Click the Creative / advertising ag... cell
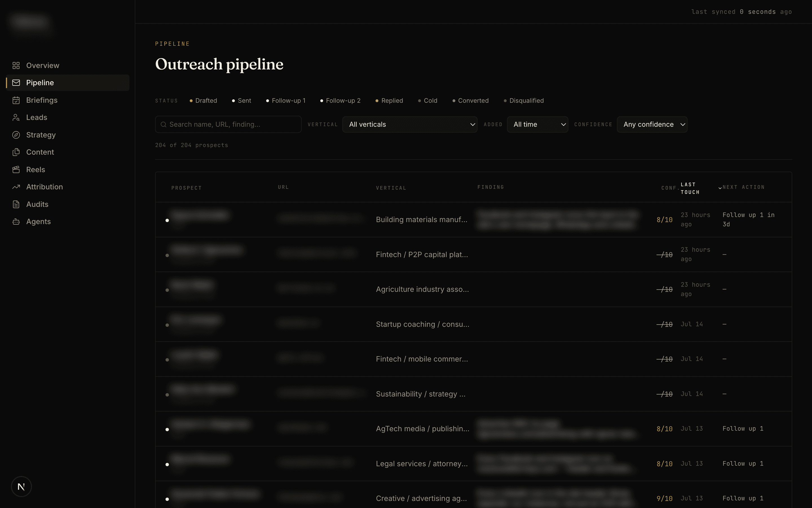The width and height of the screenshot is (812, 508). 421,498
